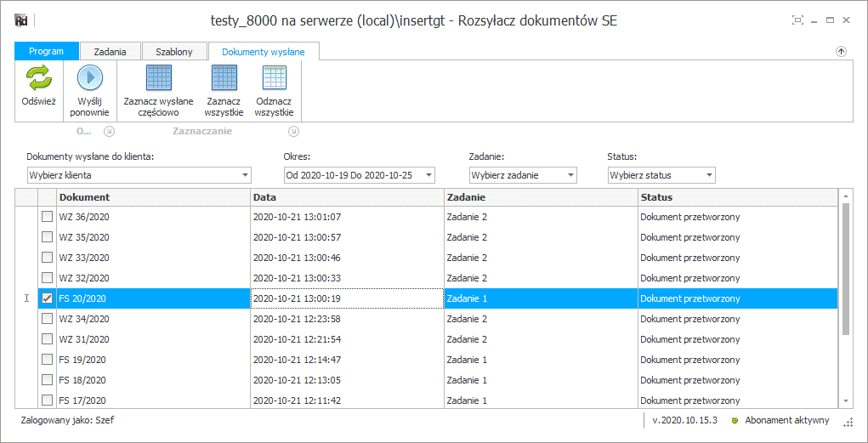
Task: Collapse ribbon with the up-arrow icon
Action: point(841,52)
